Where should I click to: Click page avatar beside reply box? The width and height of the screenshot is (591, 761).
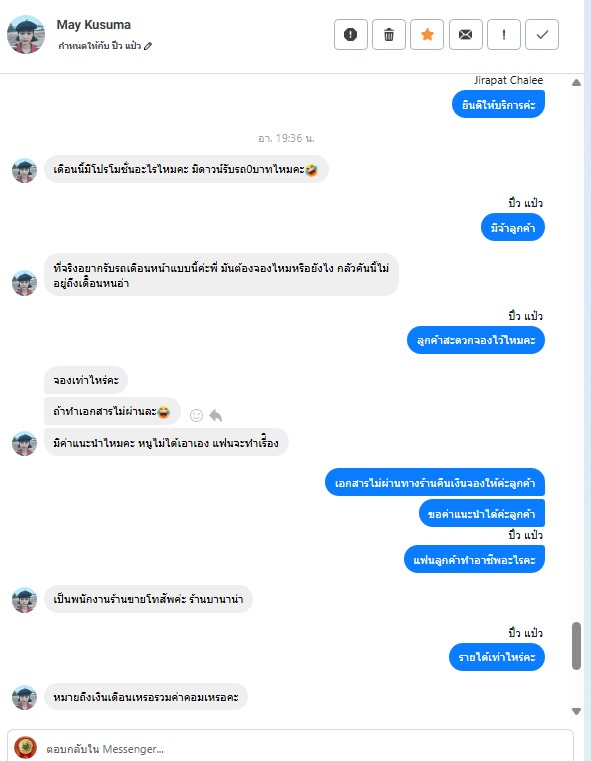click(x=25, y=747)
